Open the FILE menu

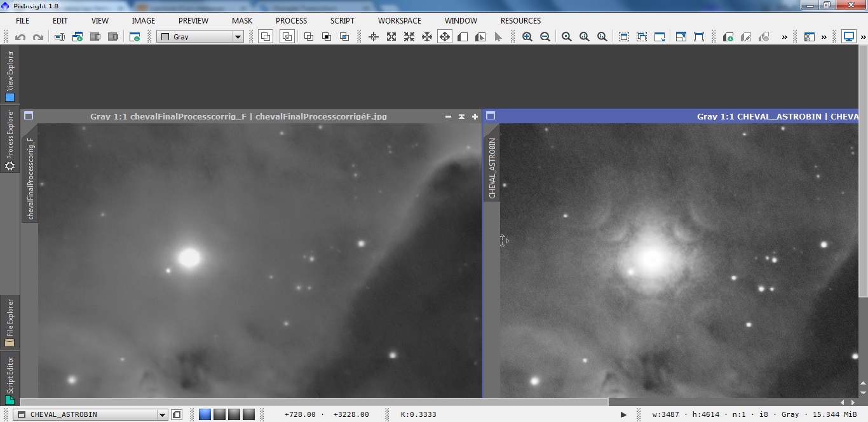pos(22,20)
